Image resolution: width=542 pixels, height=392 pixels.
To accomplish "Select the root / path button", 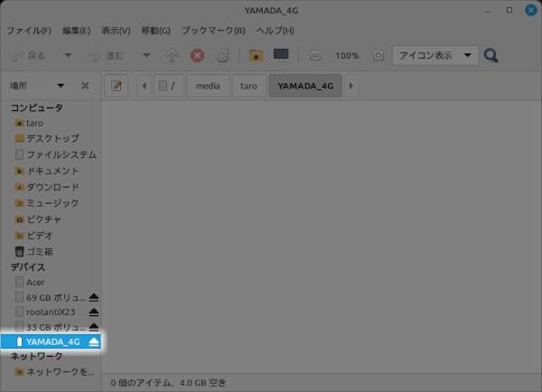I will (168, 86).
